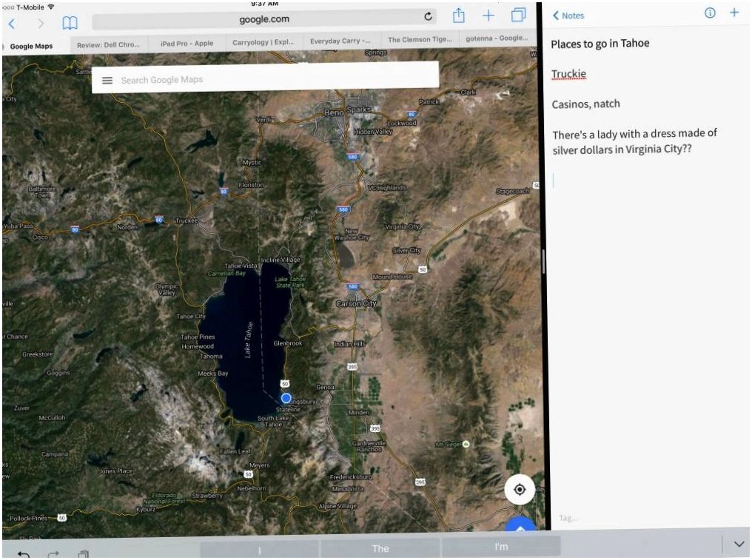Tap Pollock Pines label on map
The height and width of the screenshot is (560, 752).
pyautogui.click(x=29, y=519)
